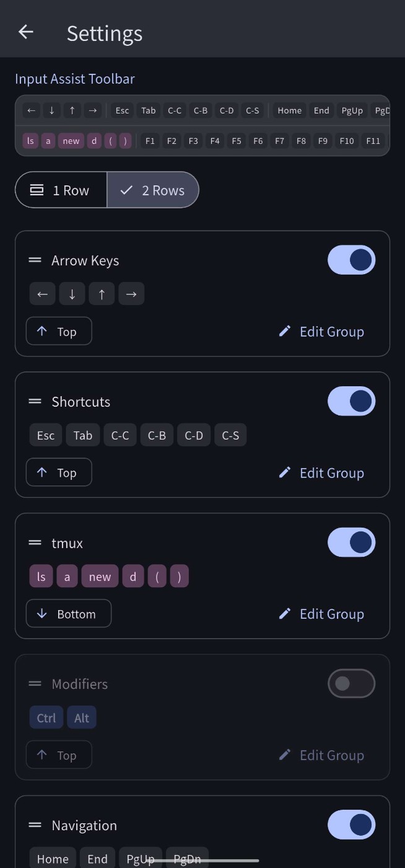Enable the Modifiers group toggle

351,683
